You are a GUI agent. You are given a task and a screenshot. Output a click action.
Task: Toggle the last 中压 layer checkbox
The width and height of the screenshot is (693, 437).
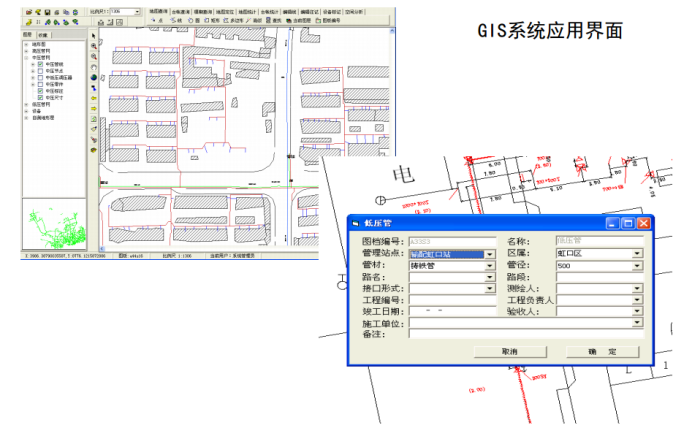(x=40, y=96)
